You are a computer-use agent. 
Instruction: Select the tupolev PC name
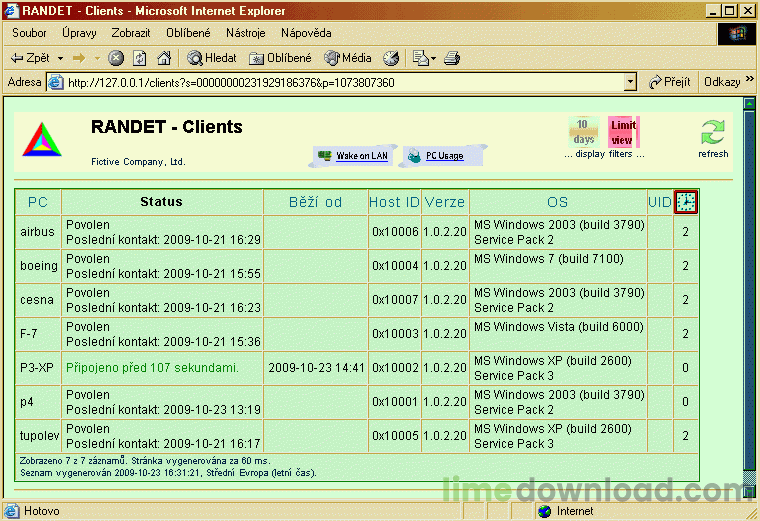[x=39, y=435]
